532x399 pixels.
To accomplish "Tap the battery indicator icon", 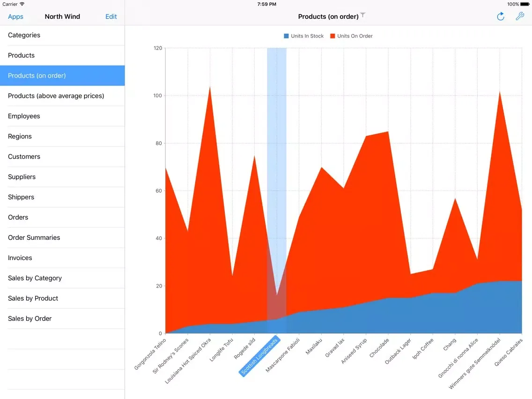I will pyautogui.click(x=525, y=4).
